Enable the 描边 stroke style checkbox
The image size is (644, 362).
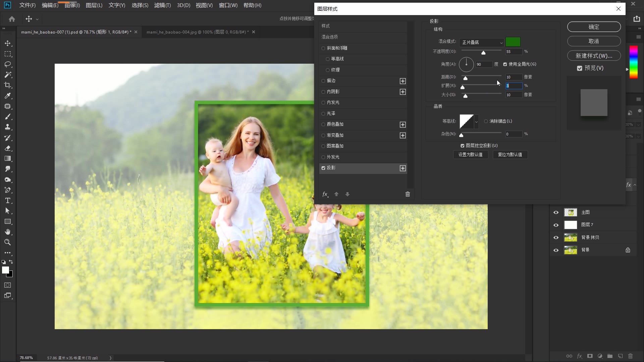point(323,81)
